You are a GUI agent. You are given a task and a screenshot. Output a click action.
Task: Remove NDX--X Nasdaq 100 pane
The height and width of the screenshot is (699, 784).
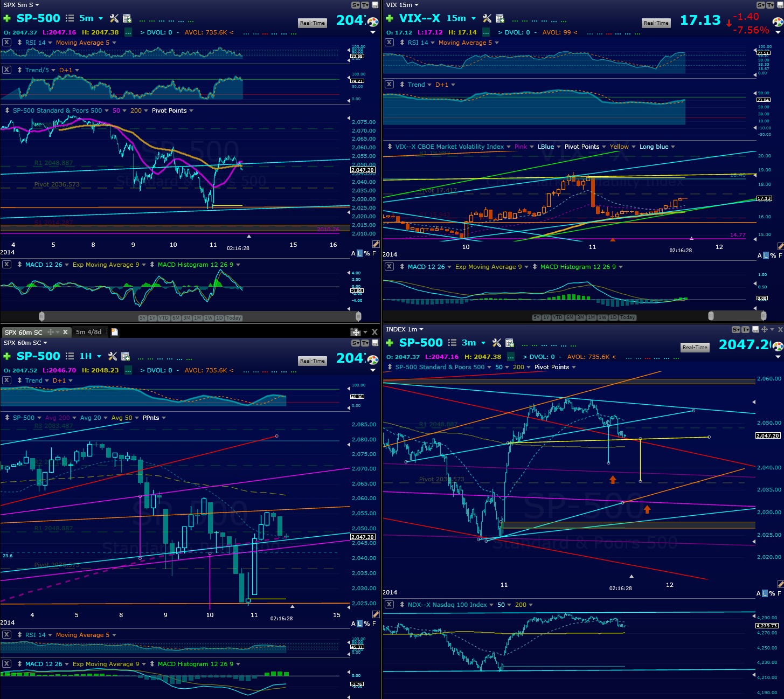389,605
